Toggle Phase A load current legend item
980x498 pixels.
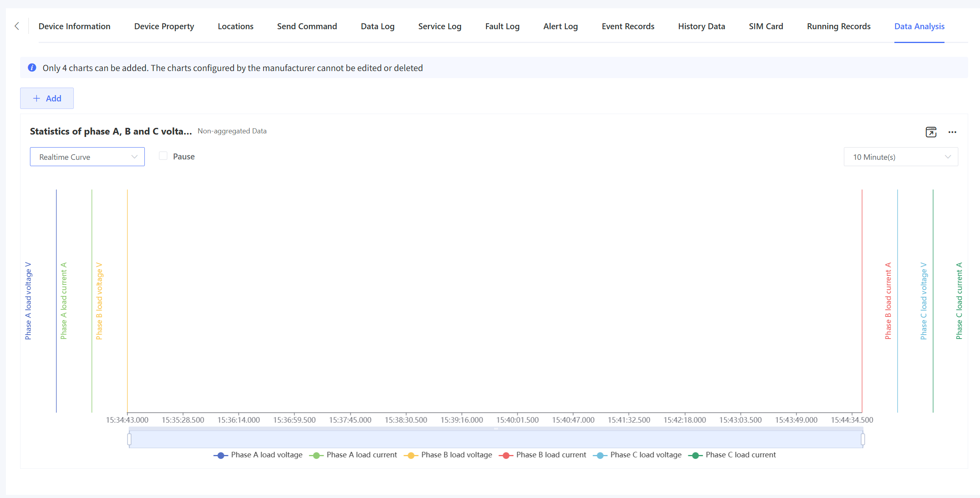(361, 455)
